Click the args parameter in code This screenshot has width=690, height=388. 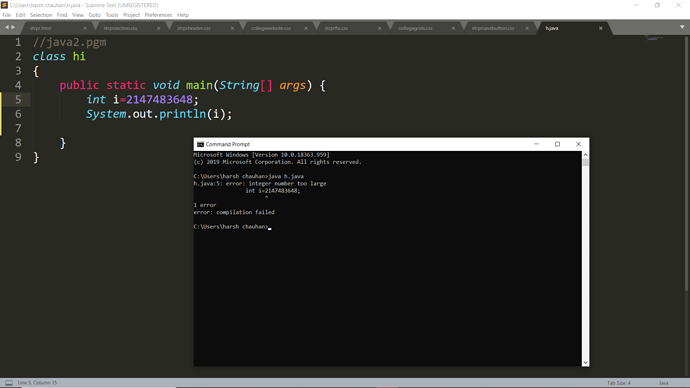[x=292, y=85]
